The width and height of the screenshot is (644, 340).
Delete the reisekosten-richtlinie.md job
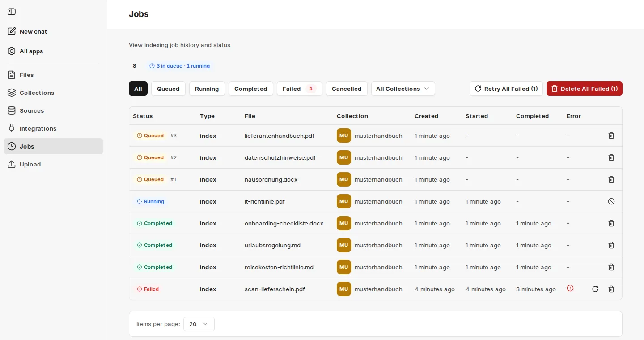coord(611,267)
